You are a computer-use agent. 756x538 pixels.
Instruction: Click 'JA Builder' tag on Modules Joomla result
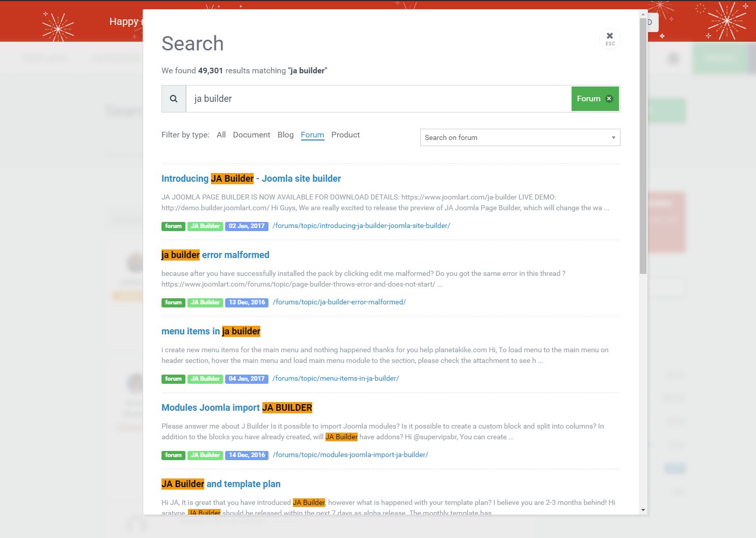tap(205, 455)
